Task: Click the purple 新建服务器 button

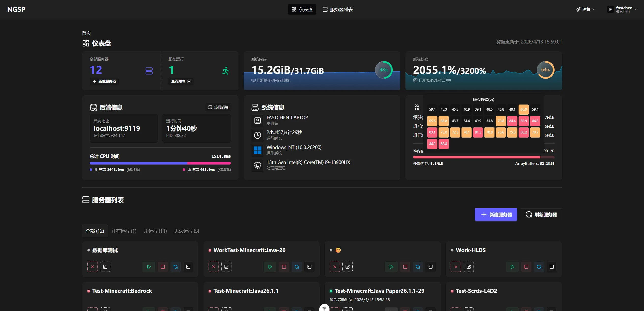Action: tap(496, 215)
